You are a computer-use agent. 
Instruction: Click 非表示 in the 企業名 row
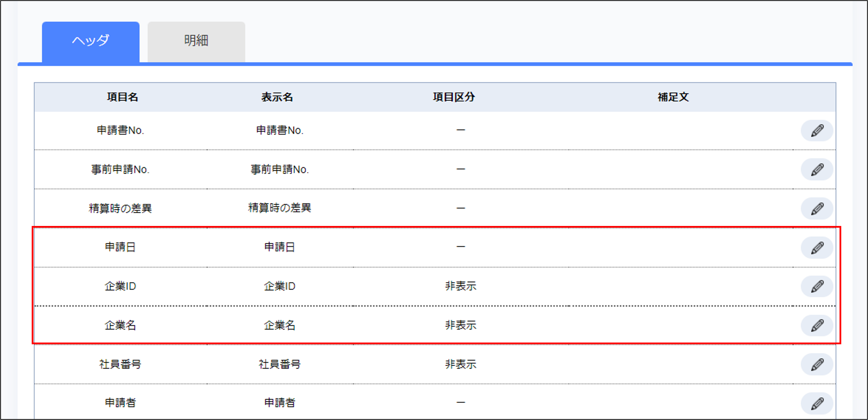[461, 325]
